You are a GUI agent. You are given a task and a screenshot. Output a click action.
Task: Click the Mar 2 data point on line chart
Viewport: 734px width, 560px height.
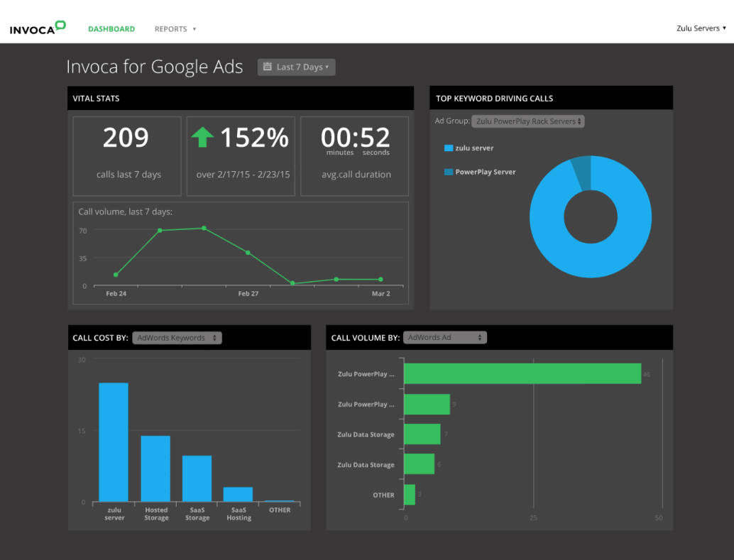[x=380, y=280]
